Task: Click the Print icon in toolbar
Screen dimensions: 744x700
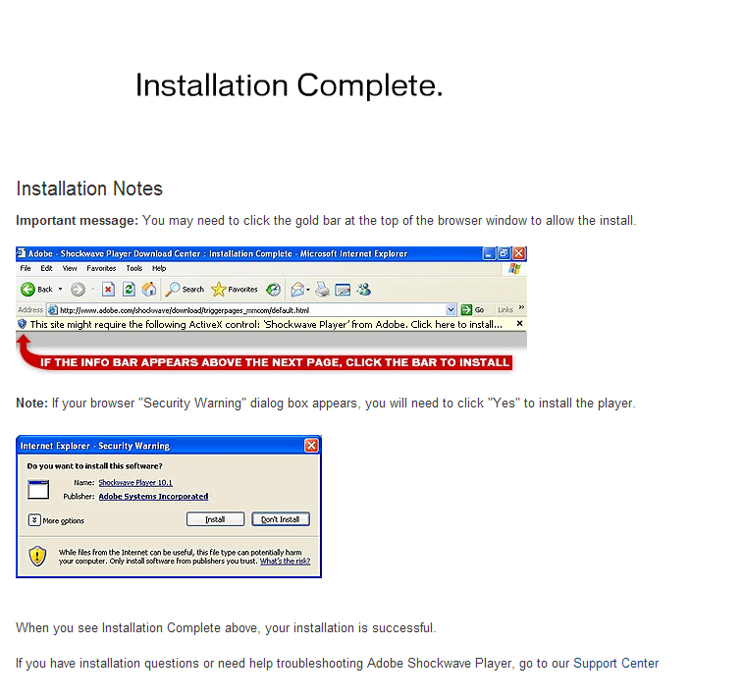Action: pyautogui.click(x=322, y=289)
